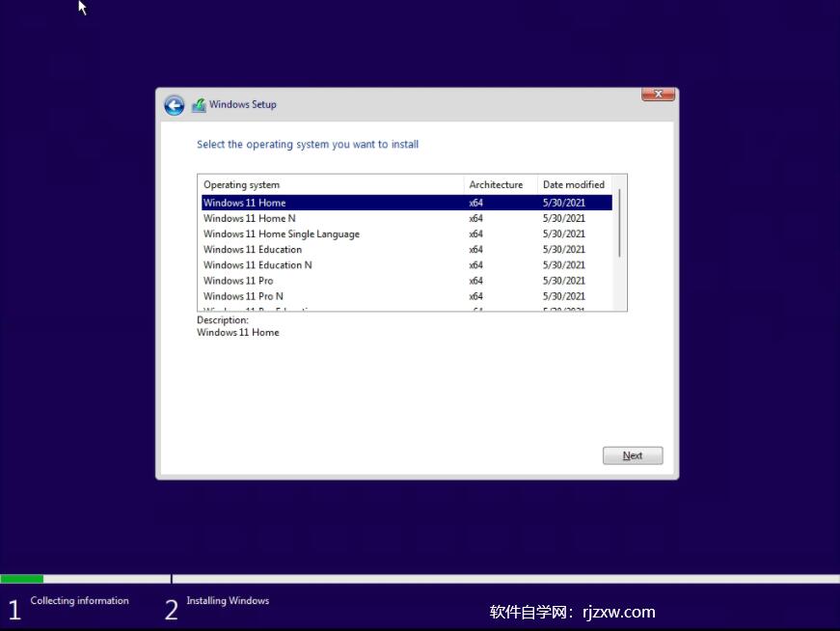The image size is (840, 631).
Task: Select Windows 11 Home Single Language
Action: [289, 233]
